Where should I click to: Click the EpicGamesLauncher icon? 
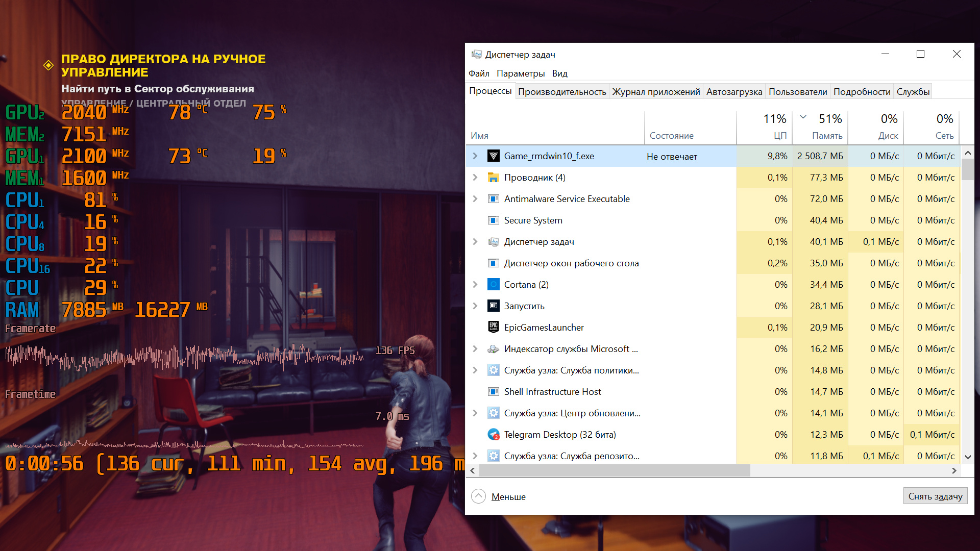493,328
